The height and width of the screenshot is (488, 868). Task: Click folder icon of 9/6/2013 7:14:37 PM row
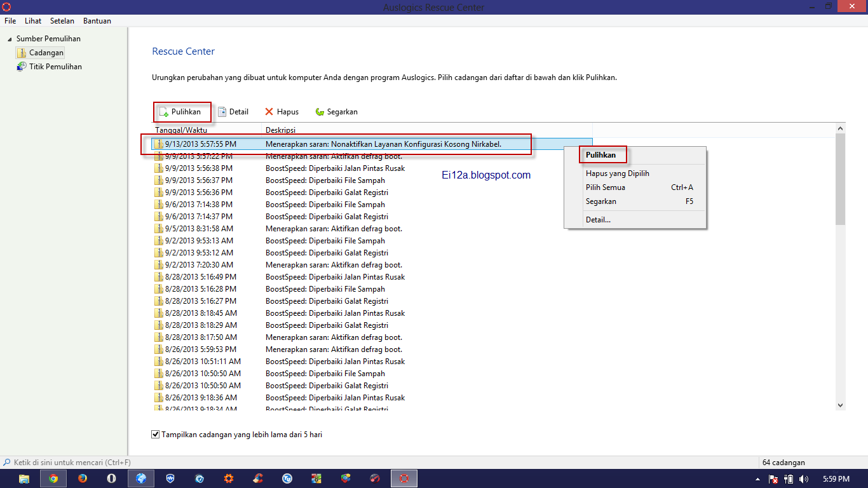tap(159, 217)
